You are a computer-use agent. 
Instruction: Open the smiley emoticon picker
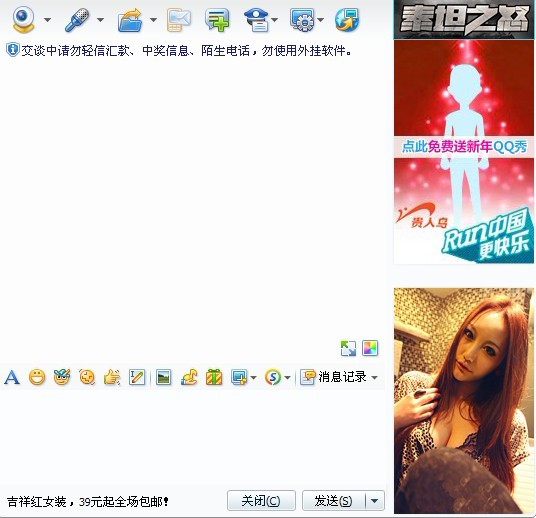[37, 377]
